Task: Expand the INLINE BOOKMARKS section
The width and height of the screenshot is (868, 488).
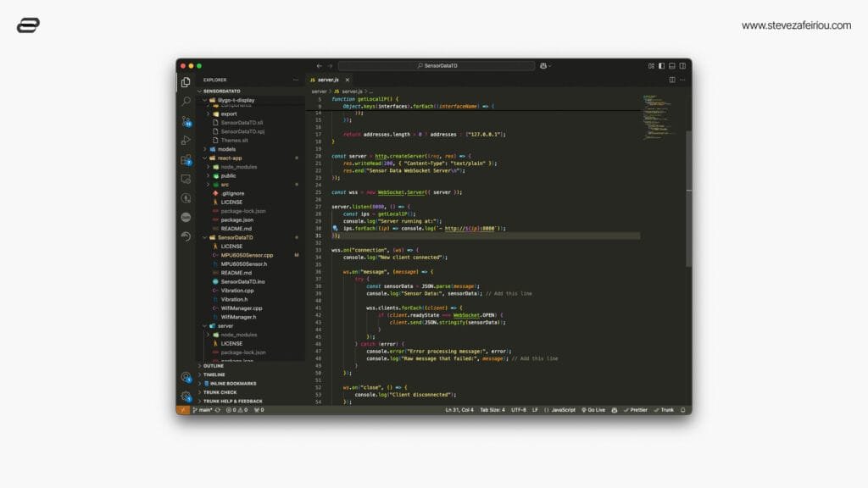Action: tap(250, 384)
